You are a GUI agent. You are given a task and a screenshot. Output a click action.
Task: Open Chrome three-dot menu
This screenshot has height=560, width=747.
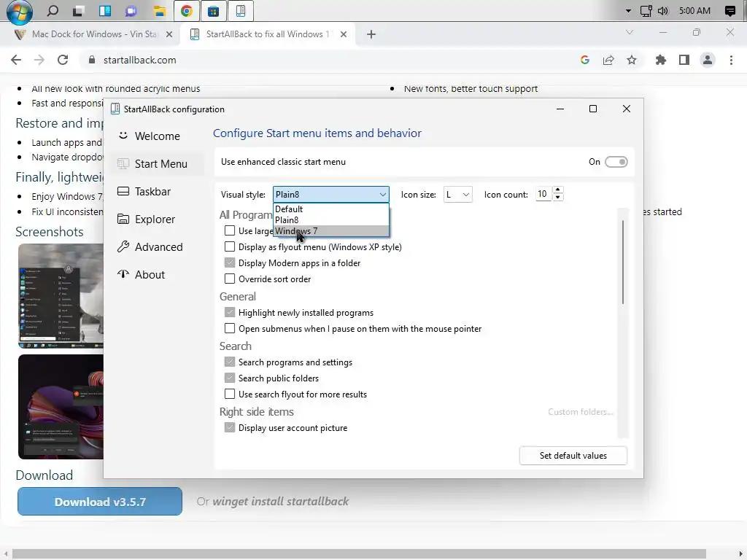tap(731, 60)
